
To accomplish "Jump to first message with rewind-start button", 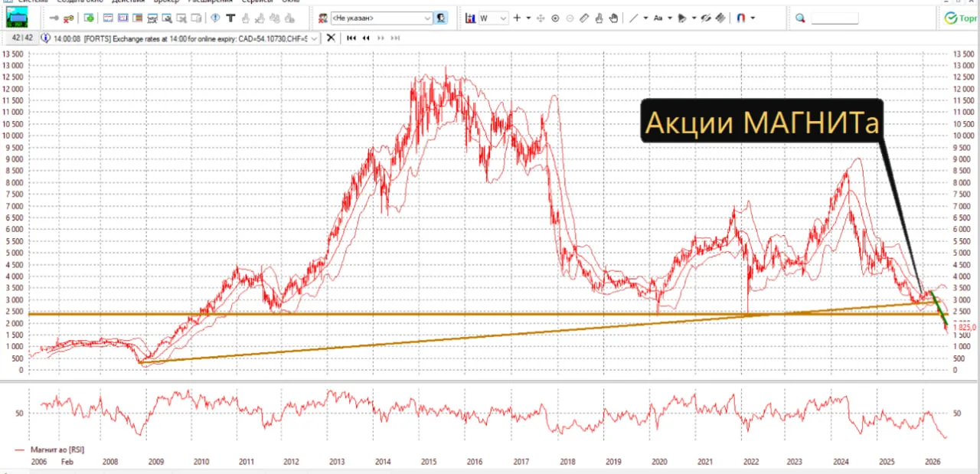I will 351,38.
